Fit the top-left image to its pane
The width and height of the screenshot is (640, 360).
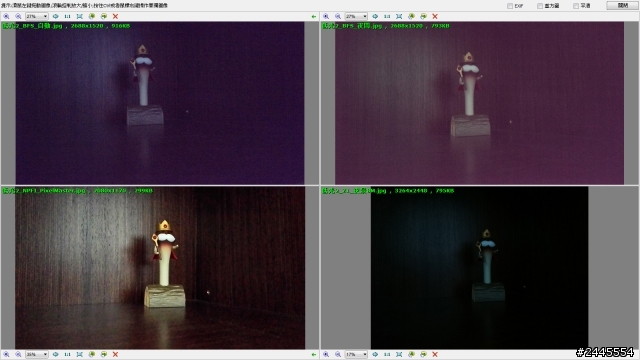click(80, 16)
